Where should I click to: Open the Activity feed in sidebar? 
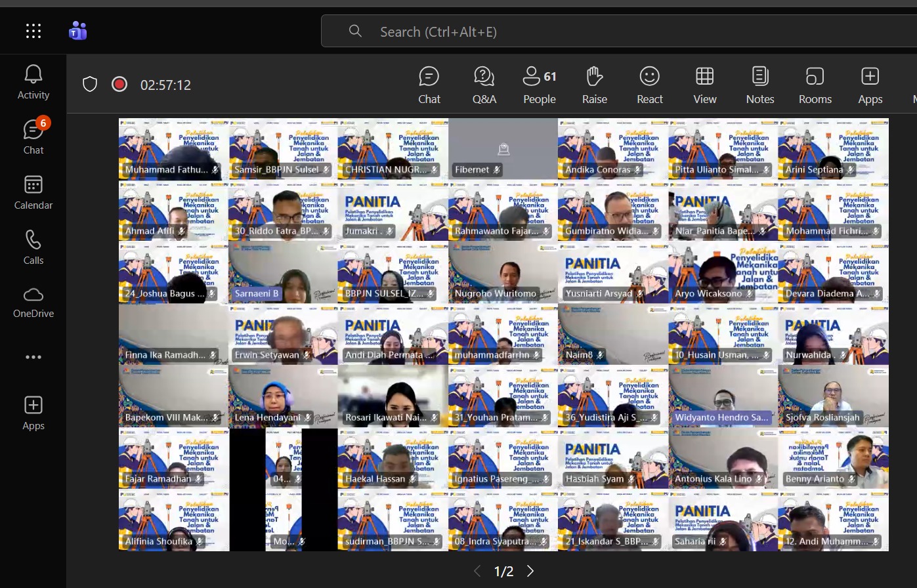[33, 82]
